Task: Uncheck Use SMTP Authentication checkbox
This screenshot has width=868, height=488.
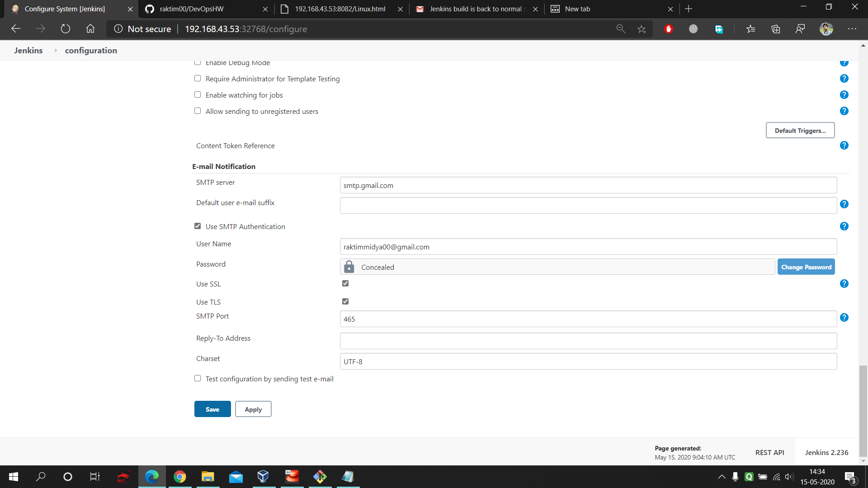Action: (x=198, y=226)
